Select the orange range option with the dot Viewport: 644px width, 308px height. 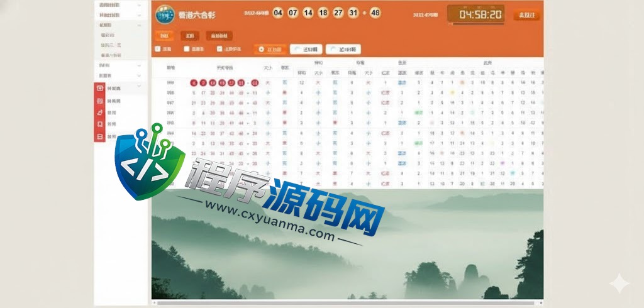pos(270,49)
